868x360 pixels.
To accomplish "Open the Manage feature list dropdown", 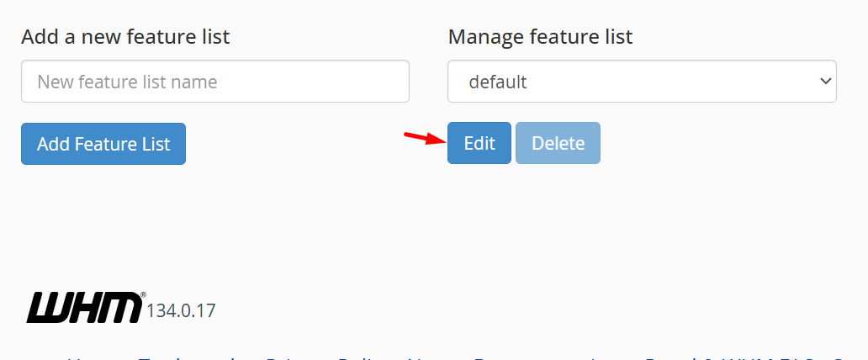I will click(x=642, y=82).
